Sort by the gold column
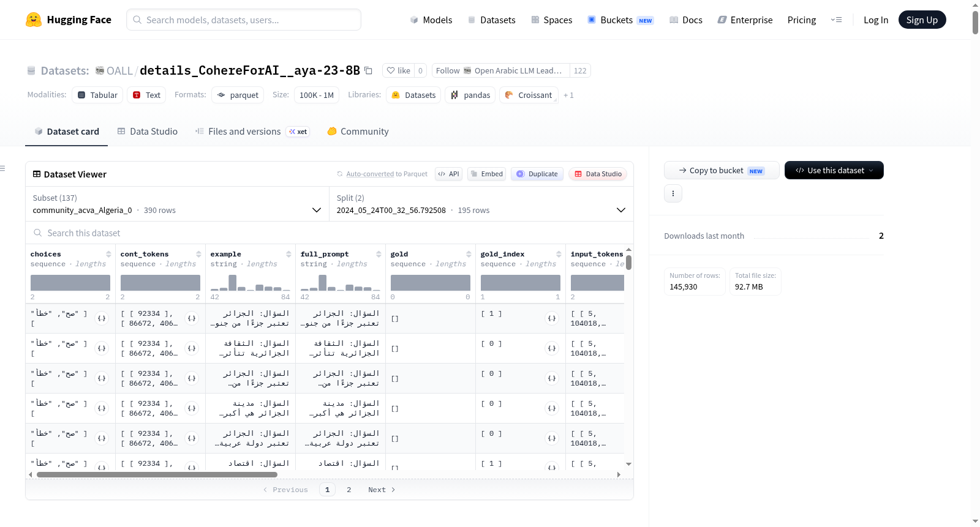Screen dimensions: 980x527 tap(469, 254)
